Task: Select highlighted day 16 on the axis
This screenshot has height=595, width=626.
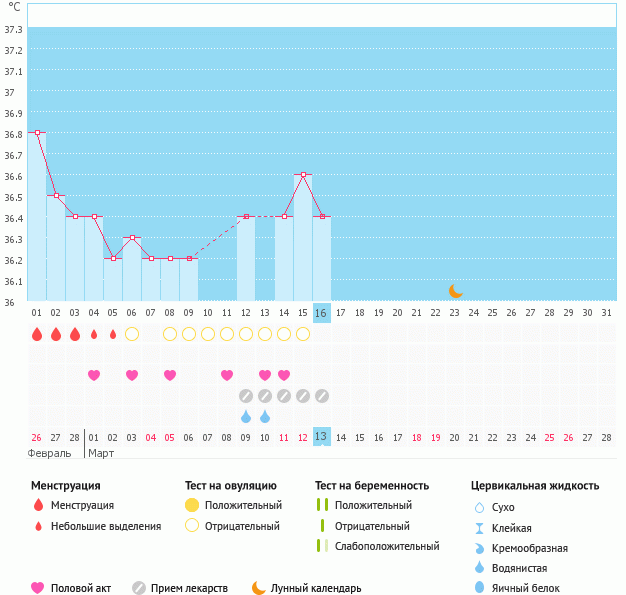Action: (x=321, y=313)
